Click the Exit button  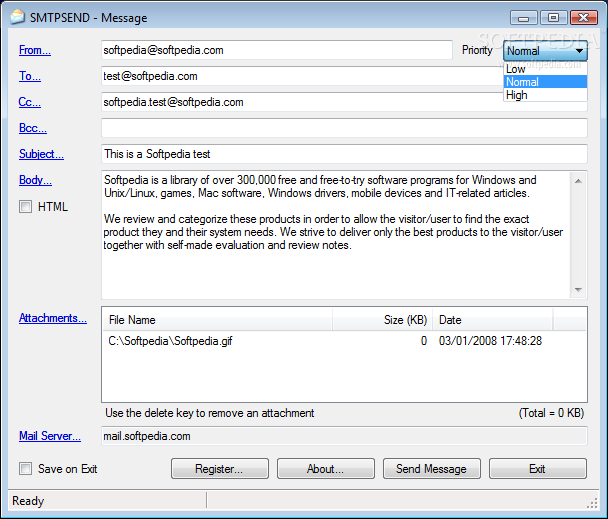[x=537, y=469]
